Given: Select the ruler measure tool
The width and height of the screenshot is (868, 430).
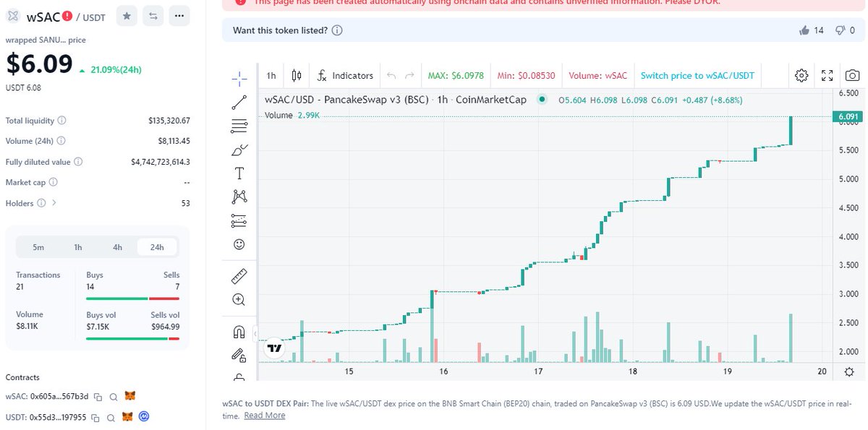Looking at the screenshot, I should (x=239, y=276).
